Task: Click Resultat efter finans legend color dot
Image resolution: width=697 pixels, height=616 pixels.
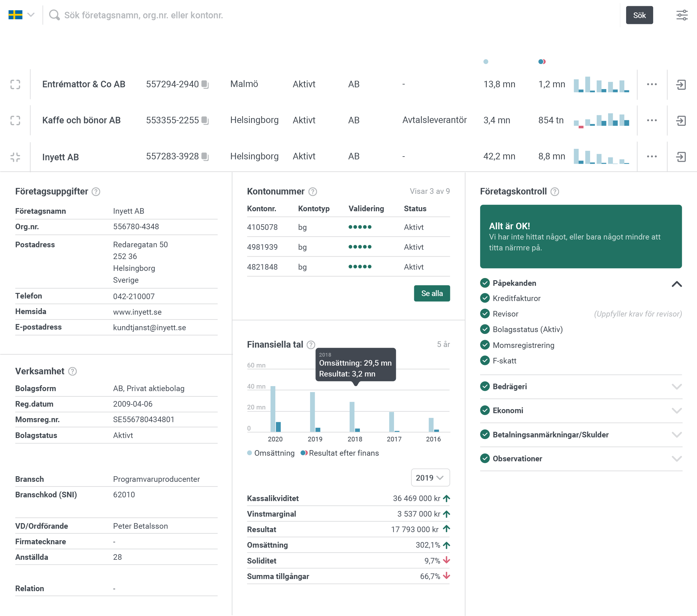Action: pyautogui.click(x=304, y=453)
